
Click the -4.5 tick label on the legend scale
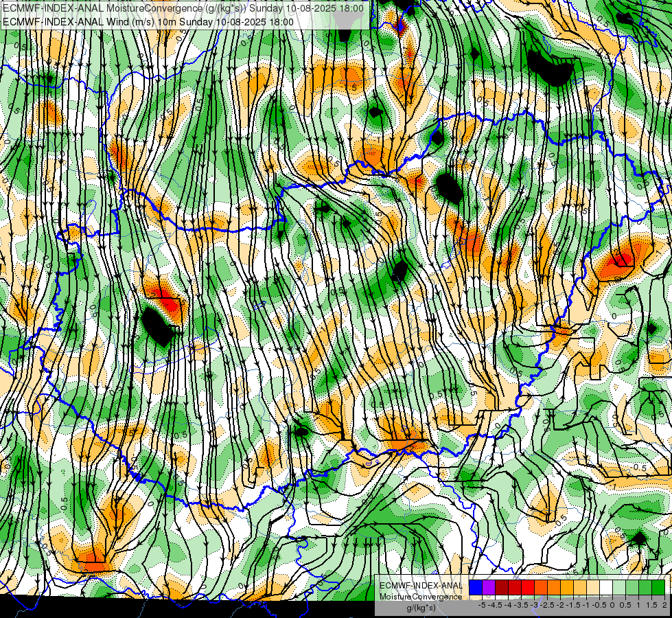point(495,605)
